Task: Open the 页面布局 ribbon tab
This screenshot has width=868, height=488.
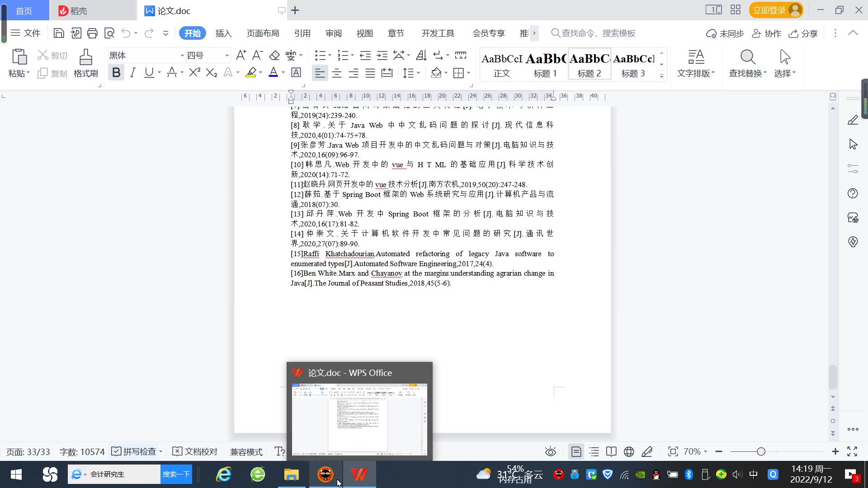Action: [x=263, y=33]
